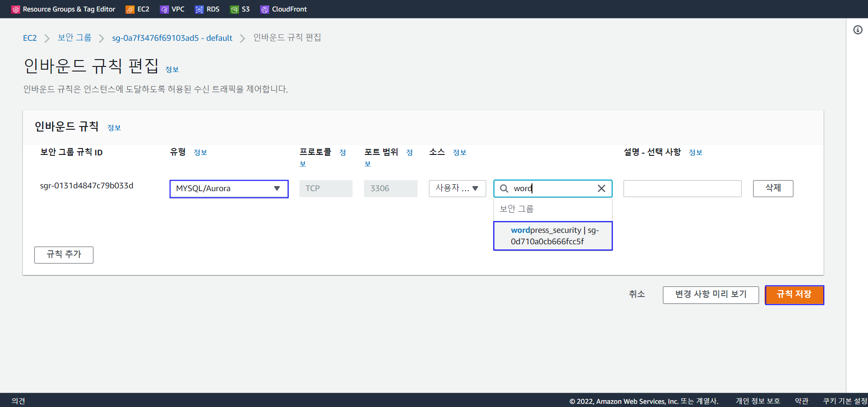Open the 사용자 source type dropdown
Screen dimensions: 868x407
pyautogui.click(x=457, y=188)
